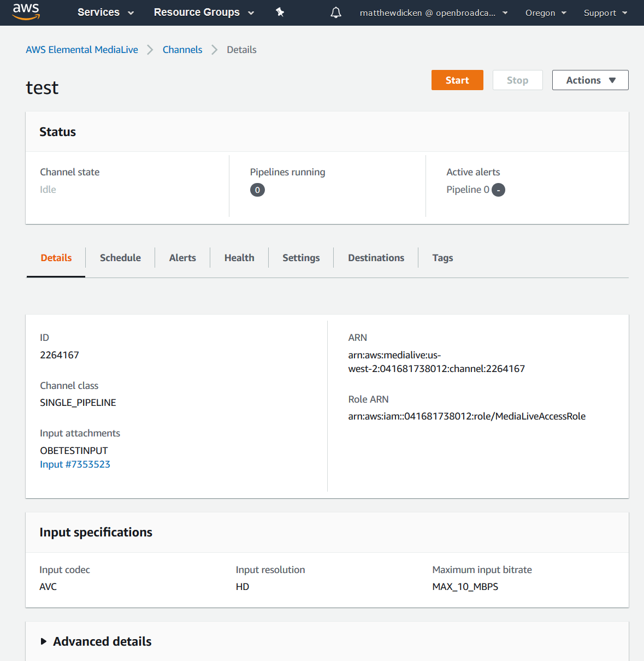Open the matthewdicken account menu
The width and height of the screenshot is (644, 661).
click(x=434, y=13)
